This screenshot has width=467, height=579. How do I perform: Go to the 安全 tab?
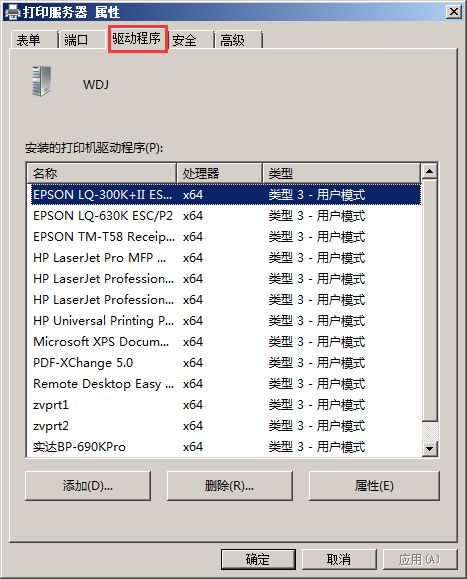[191, 40]
